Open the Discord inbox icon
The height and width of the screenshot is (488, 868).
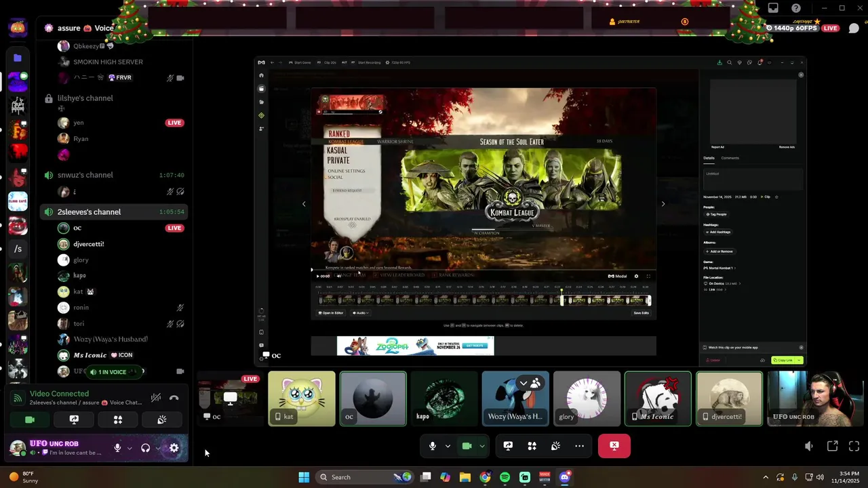773,8
